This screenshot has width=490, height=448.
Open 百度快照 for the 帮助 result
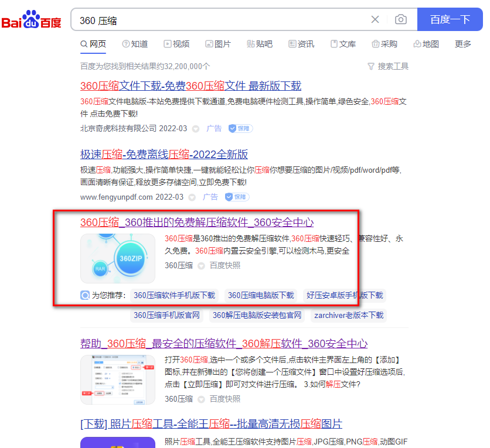click(x=225, y=399)
